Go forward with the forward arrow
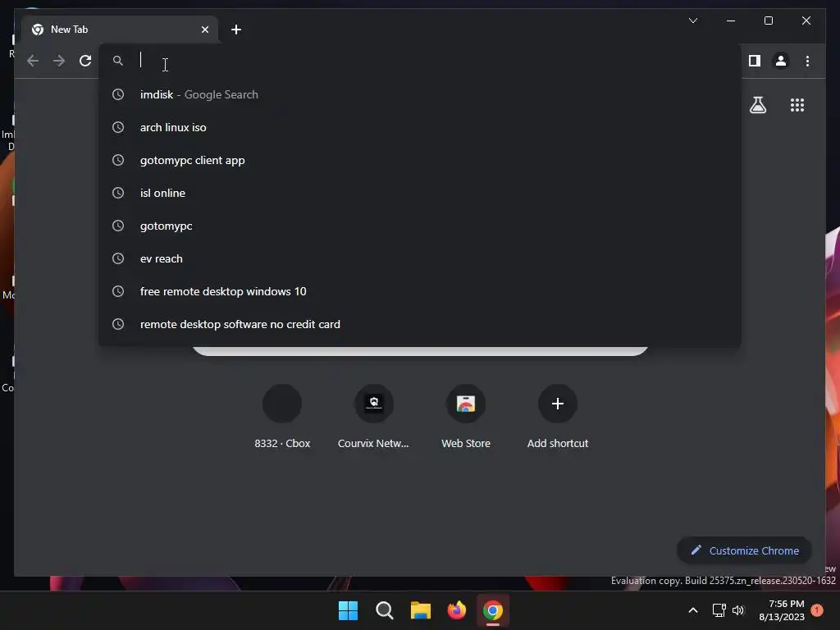Image resolution: width=840 pixels, height=630 pixels. coord(59,61)
